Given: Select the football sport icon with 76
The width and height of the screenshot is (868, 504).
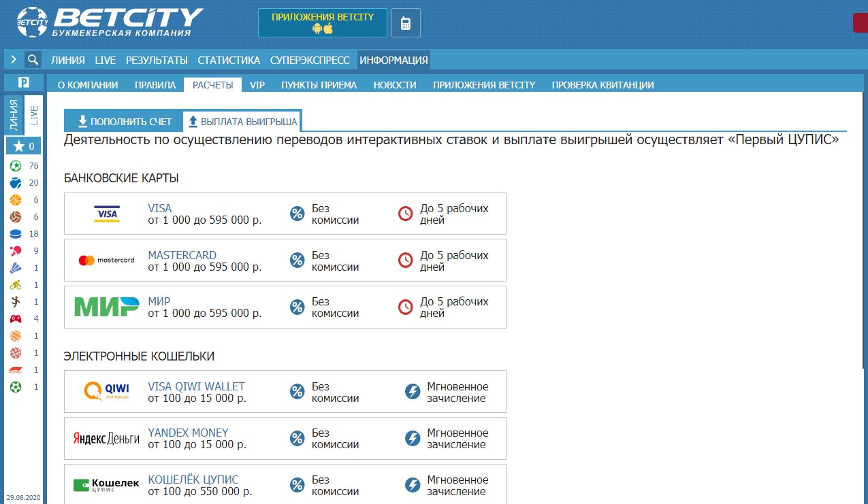Looking at the screenshot, I should coord(16,166).
